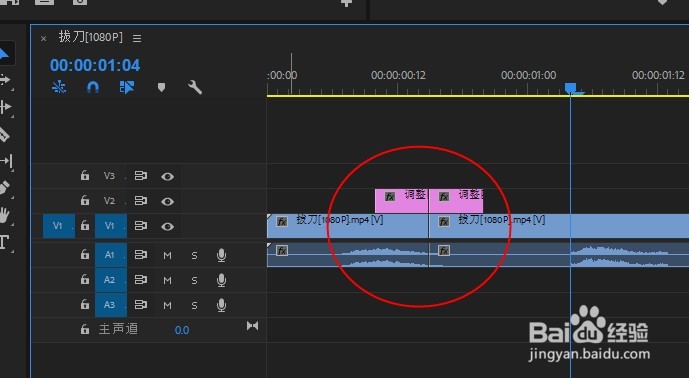Click the 00:00:01:04 playhead timecode

pos(95,65)
